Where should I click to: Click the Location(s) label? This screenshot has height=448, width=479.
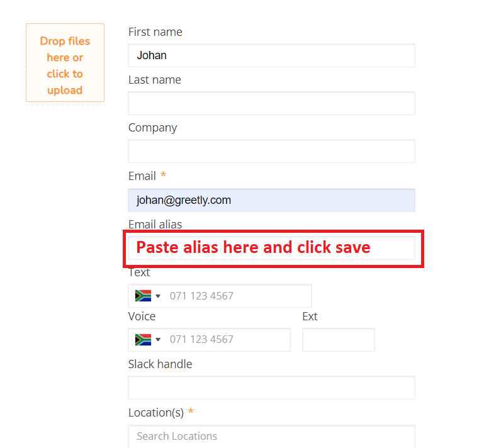tap(156, 413)
